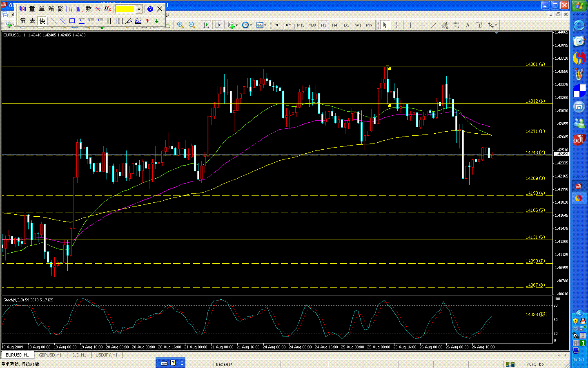Switch to the GLD,H1 chart tab
The height and width of the screenshot is (368, 588).
click(79, 355)
